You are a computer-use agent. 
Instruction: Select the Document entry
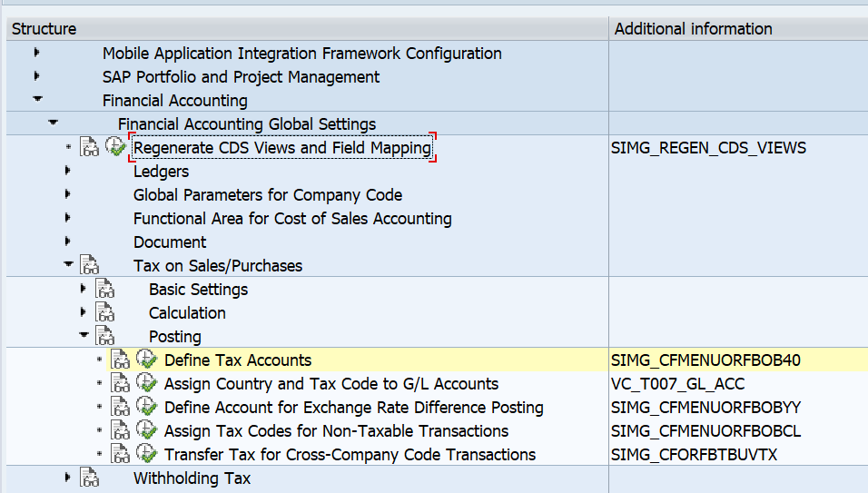coord(170,242)
